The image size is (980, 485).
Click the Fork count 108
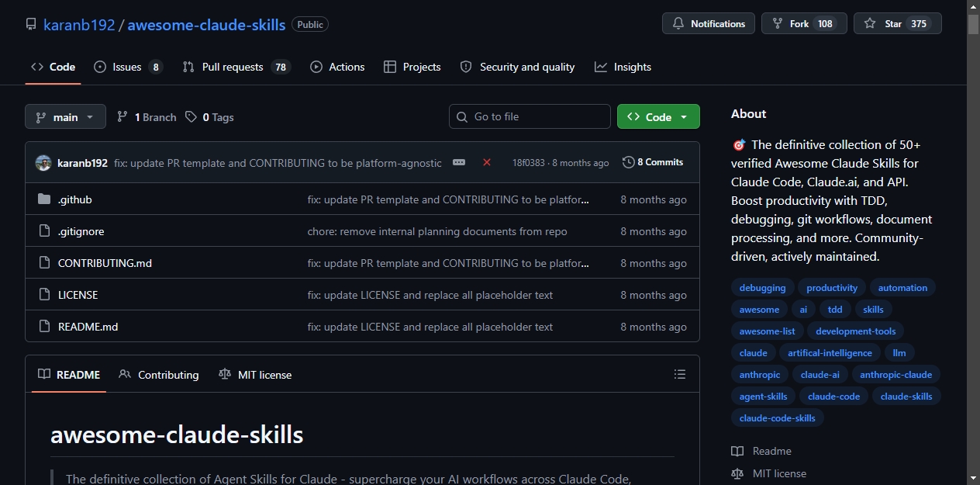coord(825,23)
